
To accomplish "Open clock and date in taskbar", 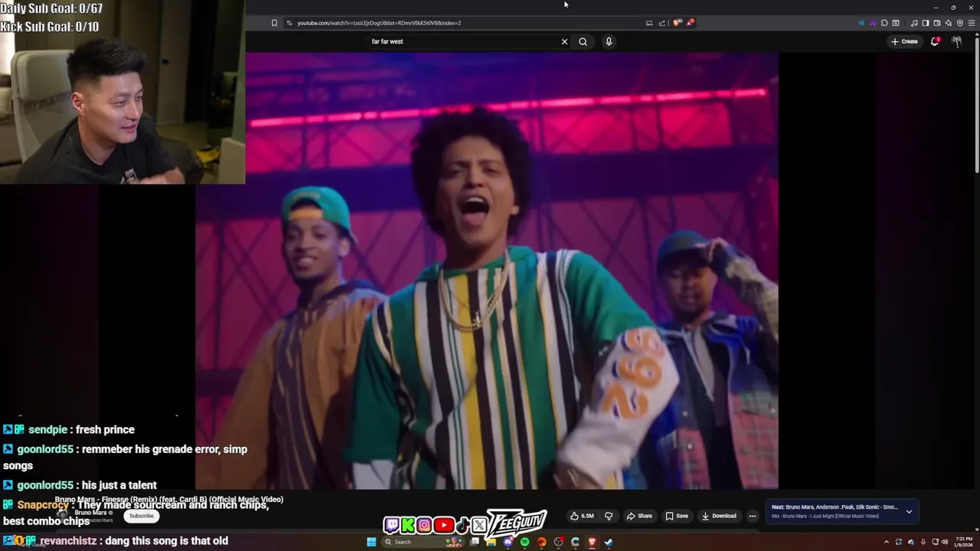I will coord(964,542).
